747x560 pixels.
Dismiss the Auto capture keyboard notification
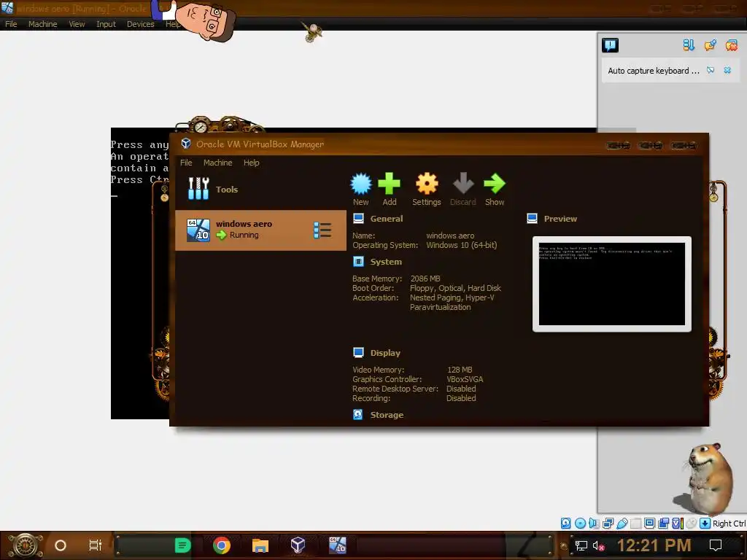coord(727,71)
